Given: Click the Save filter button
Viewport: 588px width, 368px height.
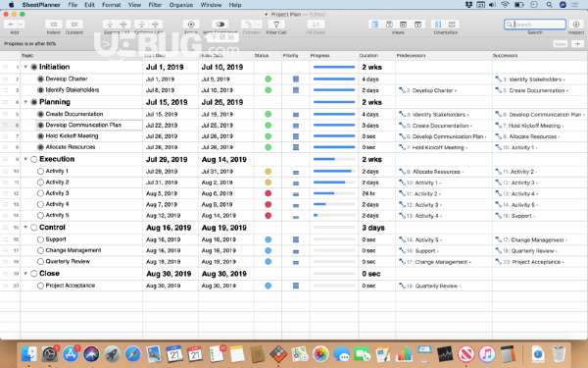Looking at the screenshot, I should (561, 44).
